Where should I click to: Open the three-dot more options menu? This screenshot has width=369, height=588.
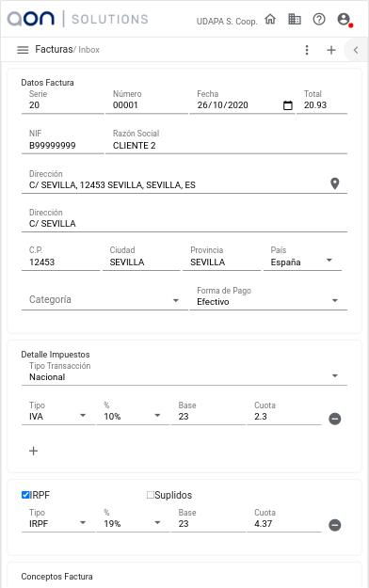pyautogui.click(x=307, y=50)
